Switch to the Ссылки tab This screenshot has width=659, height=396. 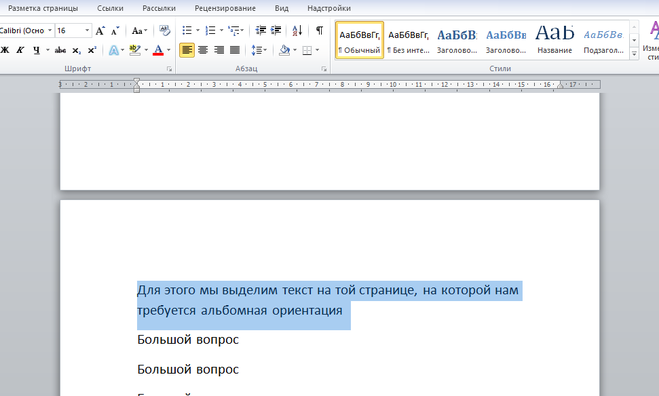(x=110, y=8)
